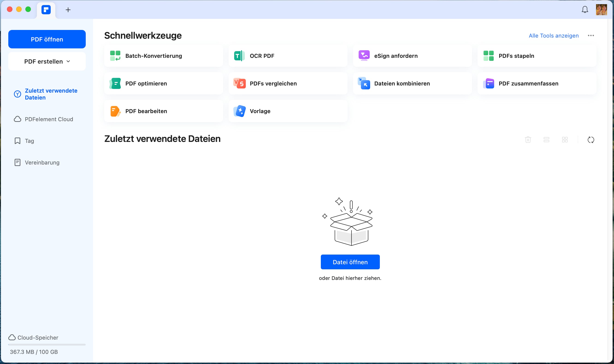Open the Batch-Konvertierung tool
This screenshot has width=614, height=364.
(163, 56)
